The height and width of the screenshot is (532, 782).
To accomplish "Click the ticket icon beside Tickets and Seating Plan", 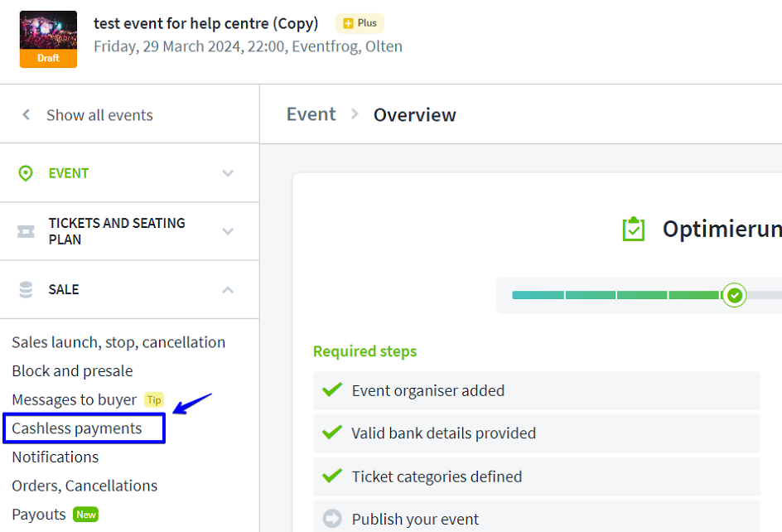I will [x=26, y=232].
